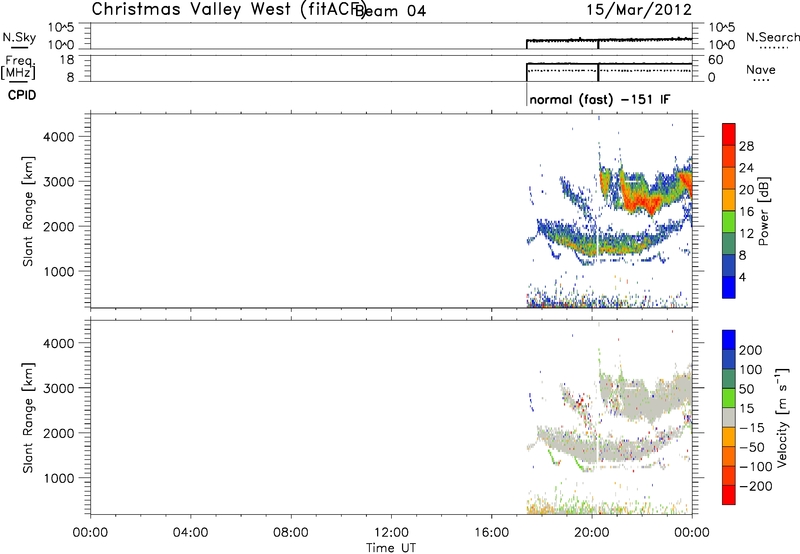The image size is (800, 554).
Task: Click the '60' tick on the Nave axis
Action: pyautogui.click(x=715, y=60)
